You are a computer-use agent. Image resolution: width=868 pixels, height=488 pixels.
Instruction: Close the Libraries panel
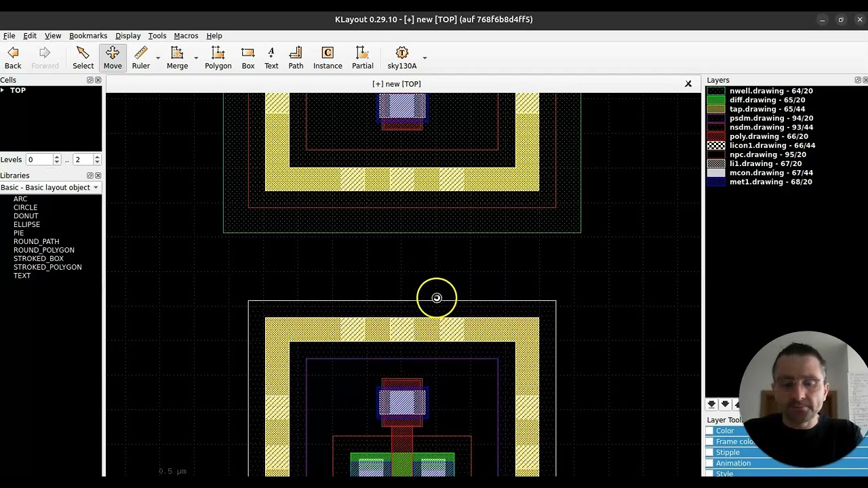coord(98,176)
